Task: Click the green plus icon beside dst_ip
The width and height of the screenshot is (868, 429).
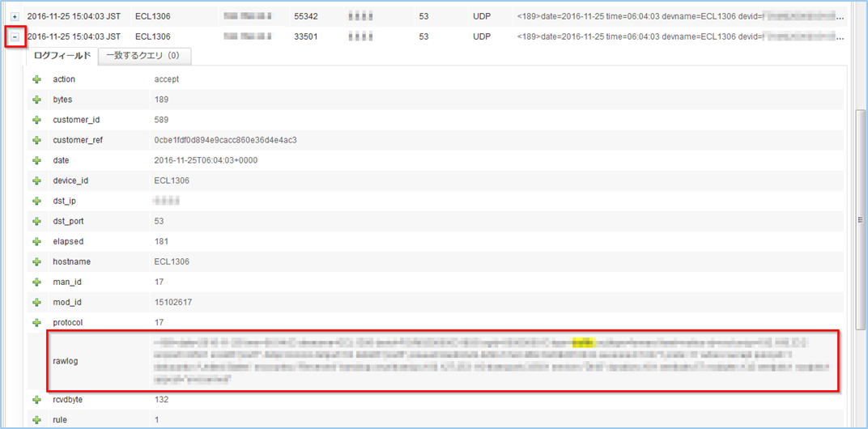Action: 37,201
